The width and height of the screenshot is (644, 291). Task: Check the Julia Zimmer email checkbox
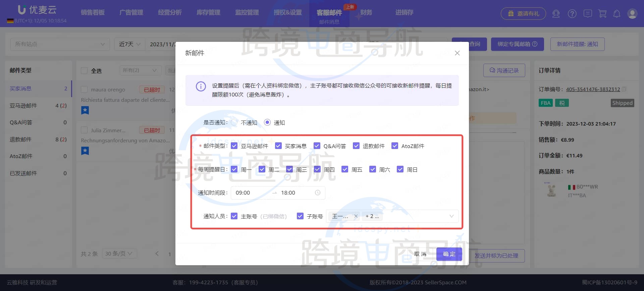[84, 130]
